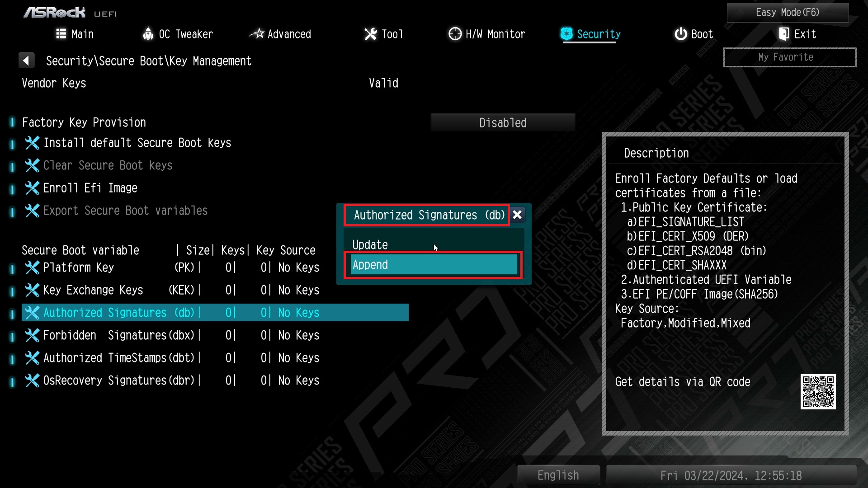This screenshot has height=488, width=868.
Task: Toggle Factory Key Provision setting
Action: point(503,123)
